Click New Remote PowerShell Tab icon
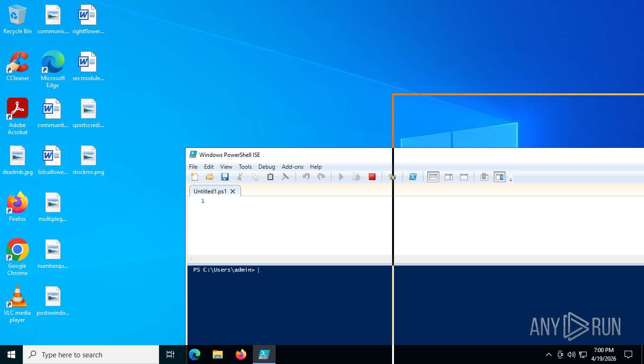 (392, 177)
